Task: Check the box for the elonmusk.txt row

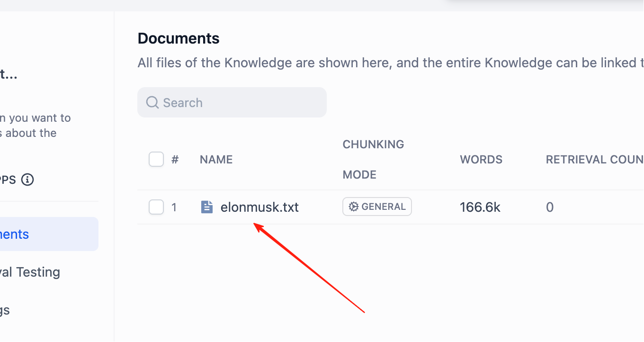Action: (x=156, y=207)
